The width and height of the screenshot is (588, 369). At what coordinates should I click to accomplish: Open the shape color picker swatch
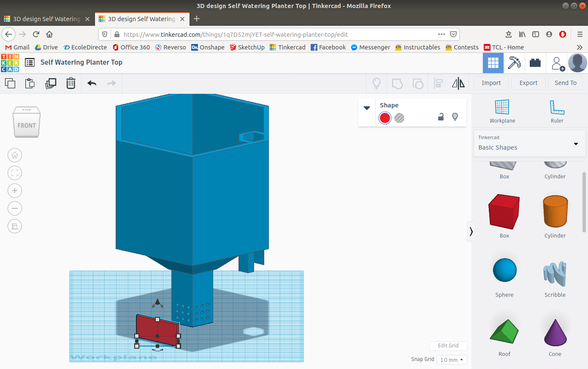[385, 118]
